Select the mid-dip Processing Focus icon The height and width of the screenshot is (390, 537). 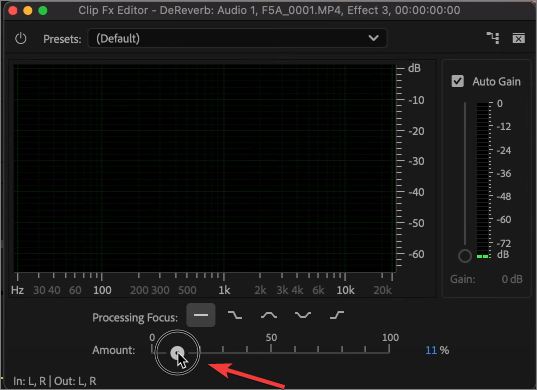pos(303,315)
